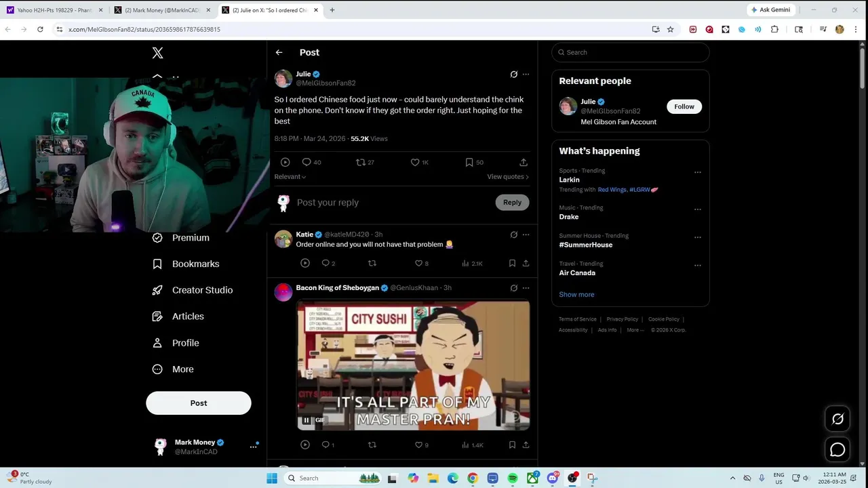
Task: Follow Julie in Relevant people
Action: coord(684,106)
